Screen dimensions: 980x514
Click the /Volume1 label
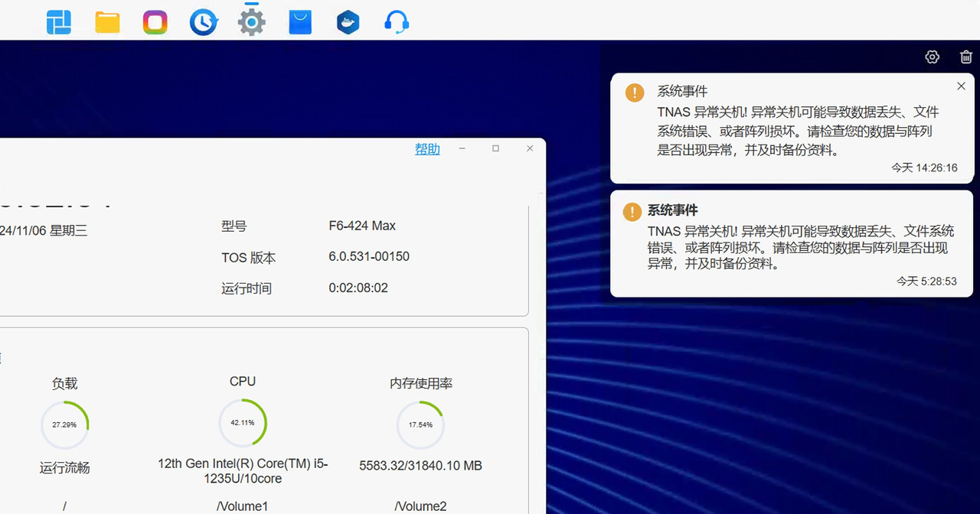pyautogui.click(x=243, y=506)
